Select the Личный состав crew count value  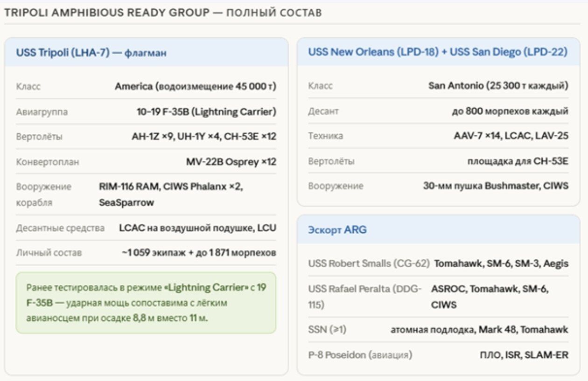coord(199,253)
